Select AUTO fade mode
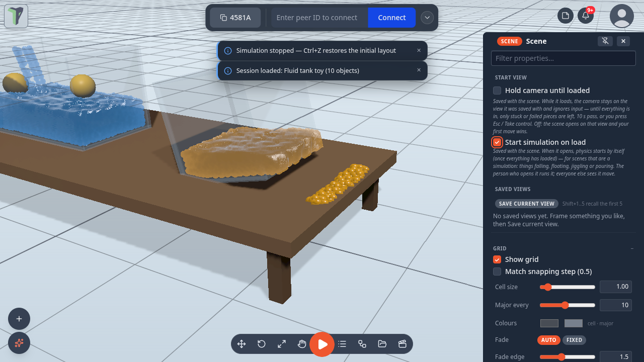Image resolution: width=644 pixels, height=362 pixels. pos(548,340)
